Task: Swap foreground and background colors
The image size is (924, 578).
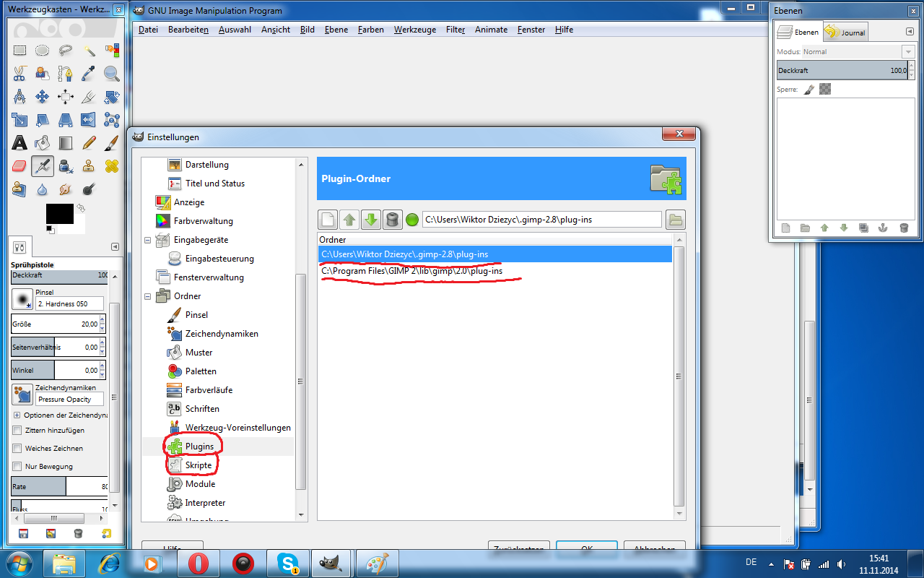Action: click(80, 208)
